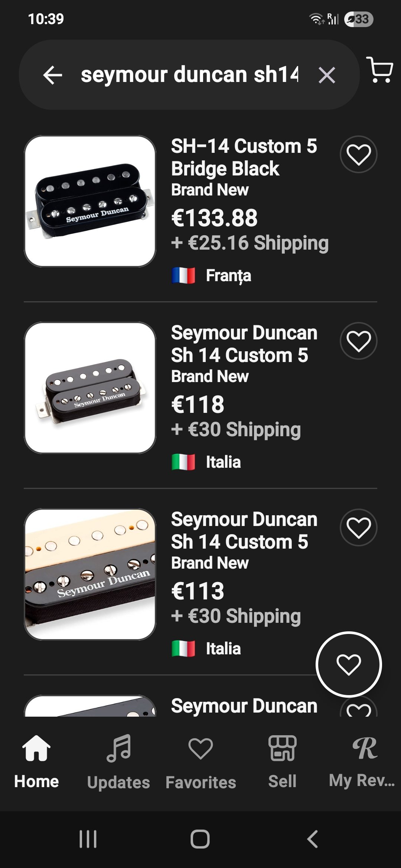Tap the search field with seymour duncan query

(189, 75)
